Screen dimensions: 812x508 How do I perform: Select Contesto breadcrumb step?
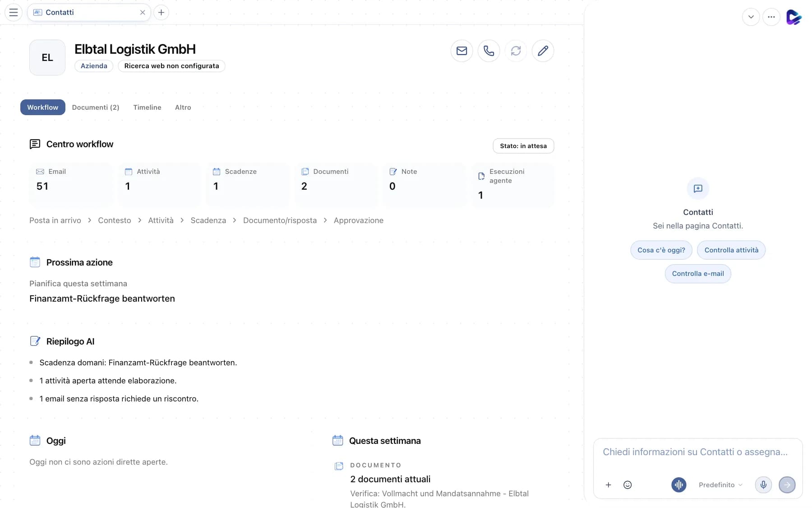tap(115, 220)
